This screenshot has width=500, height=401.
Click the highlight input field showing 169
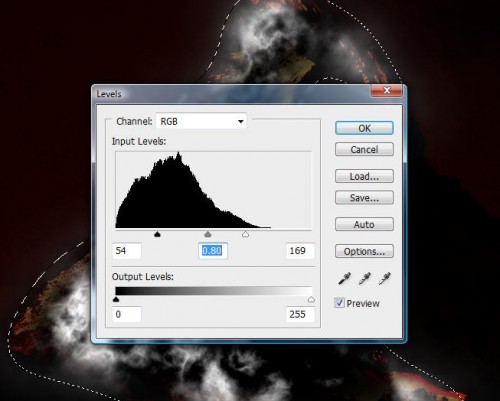[300, 251]
